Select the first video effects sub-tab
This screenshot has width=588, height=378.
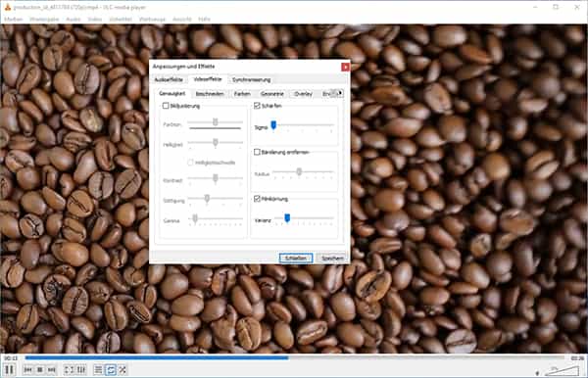pos(172,93)
